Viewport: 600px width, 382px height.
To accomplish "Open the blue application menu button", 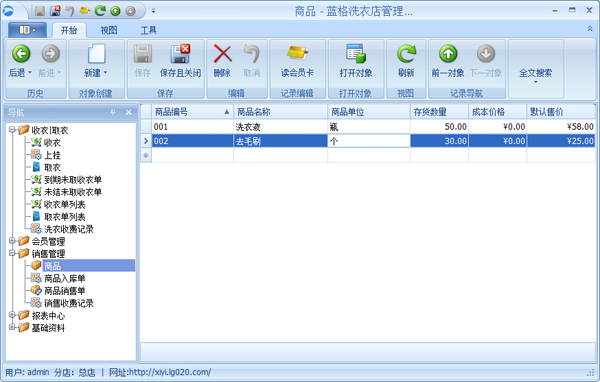I will click(x=27, y=30).
